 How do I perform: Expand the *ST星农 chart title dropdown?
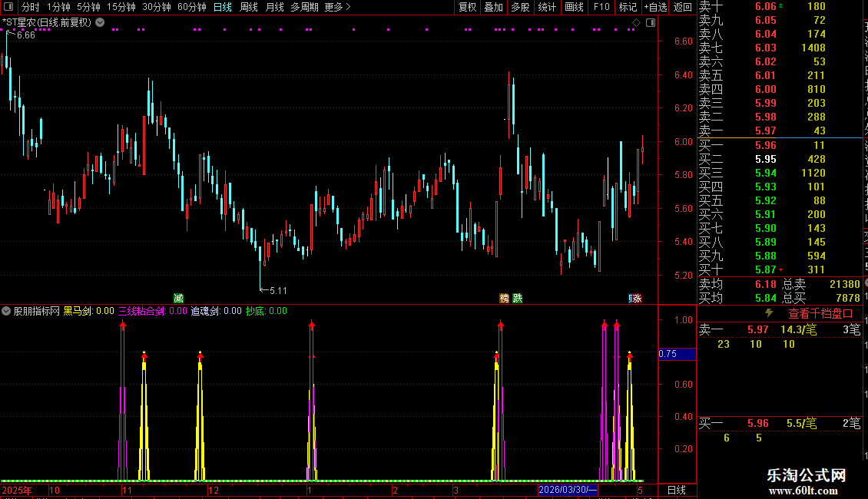(100, 23)
